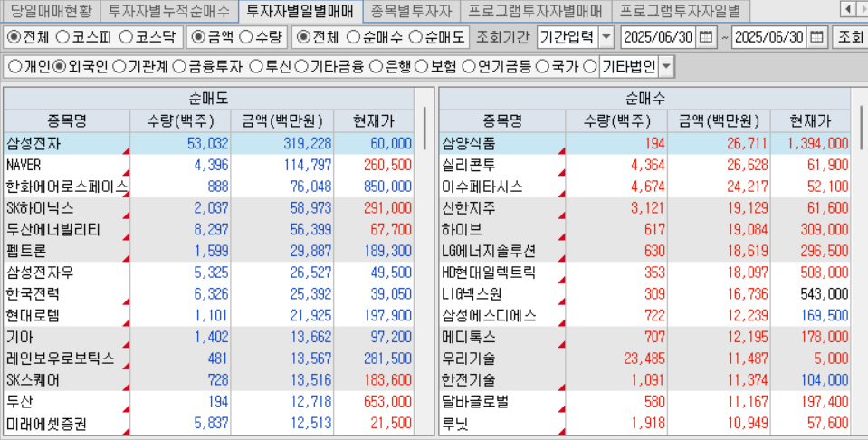Select 펩트론 stock row
The image size is (868, 440).
click(x=209, y=252)
